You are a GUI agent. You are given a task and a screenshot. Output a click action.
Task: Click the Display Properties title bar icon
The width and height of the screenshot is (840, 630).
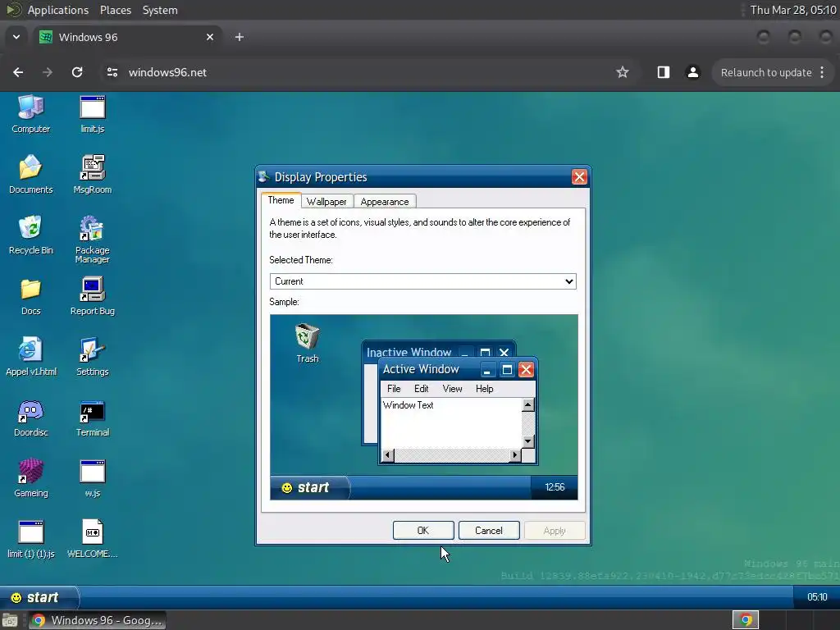tap(263, 176)
